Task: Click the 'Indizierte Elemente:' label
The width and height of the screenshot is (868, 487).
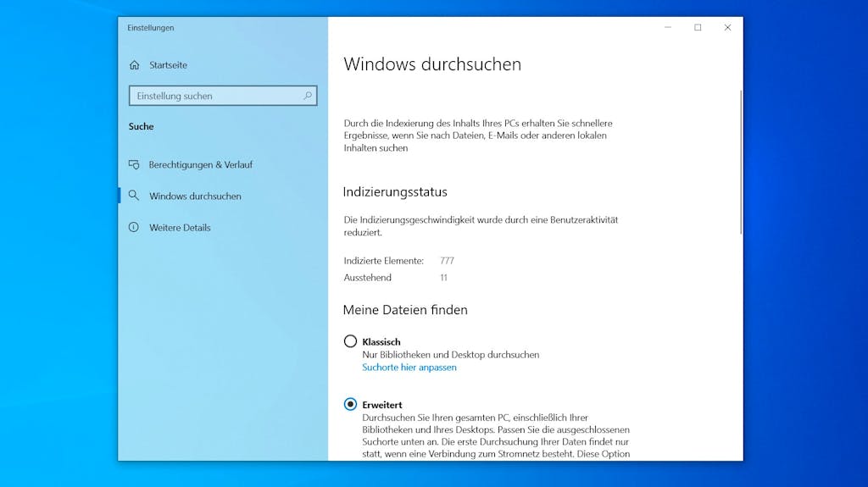Action: click(x=384, y=261)
